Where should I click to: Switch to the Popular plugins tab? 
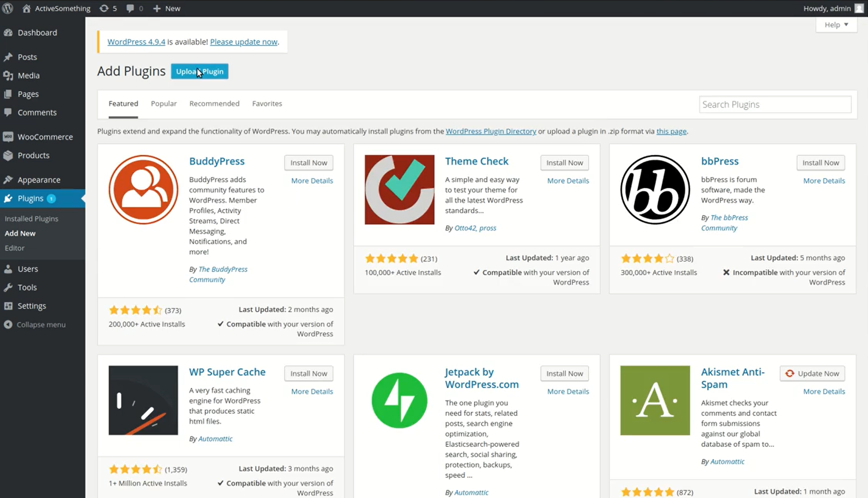coord(164,104)
